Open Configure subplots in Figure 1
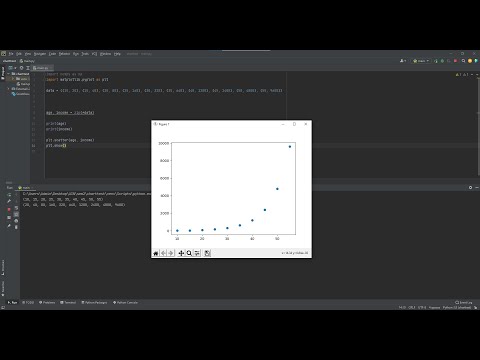This screenshot has width=480, height=360. point(197,253)
